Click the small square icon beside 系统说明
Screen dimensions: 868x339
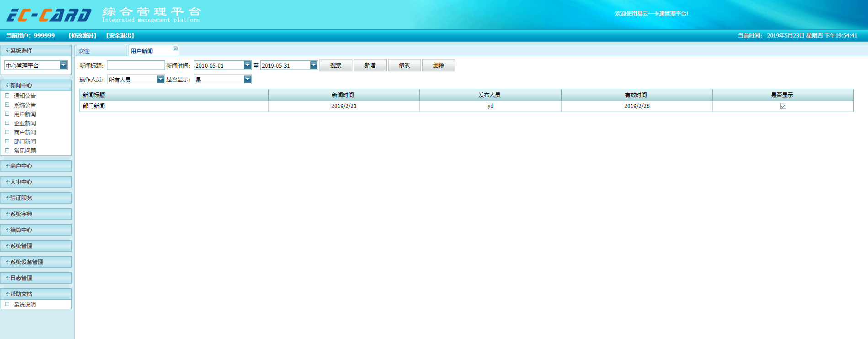tap(7, 304)
